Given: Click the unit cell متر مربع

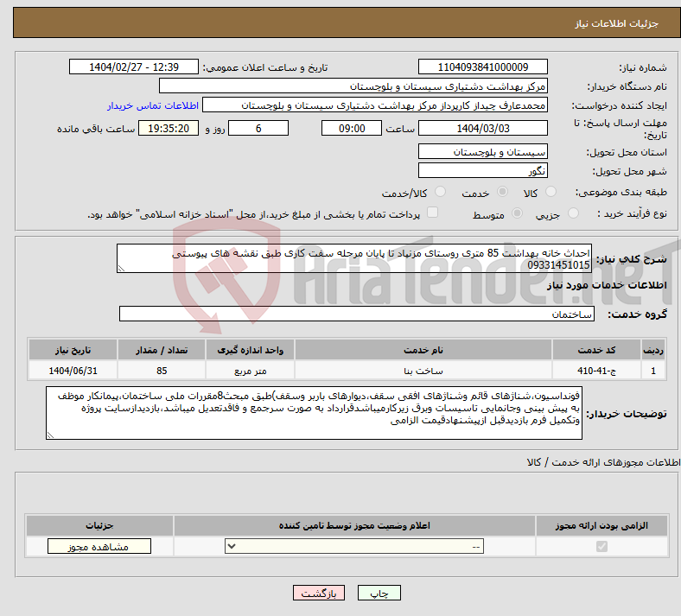Looking at the screenshot, I should click(x=250, y=371).
